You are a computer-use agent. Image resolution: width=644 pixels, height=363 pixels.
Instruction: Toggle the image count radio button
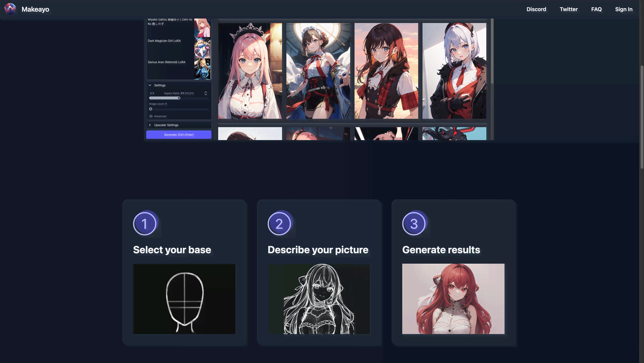point(150,108)
